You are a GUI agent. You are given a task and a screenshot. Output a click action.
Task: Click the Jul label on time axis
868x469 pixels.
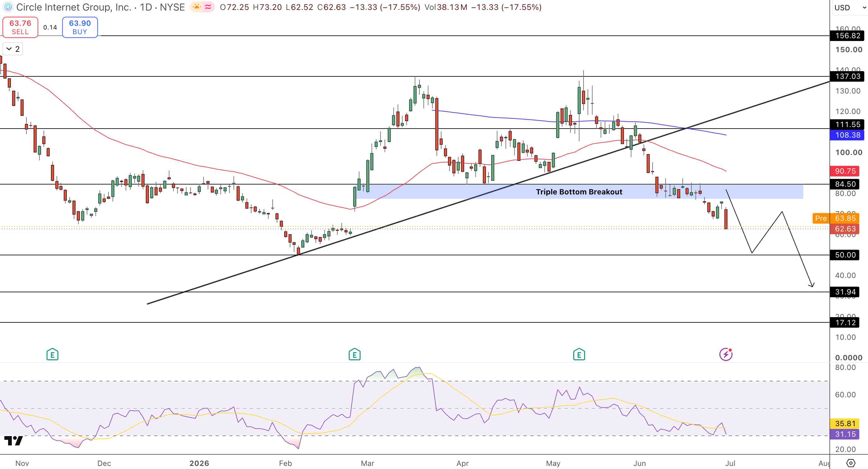(x=730, y=463)
